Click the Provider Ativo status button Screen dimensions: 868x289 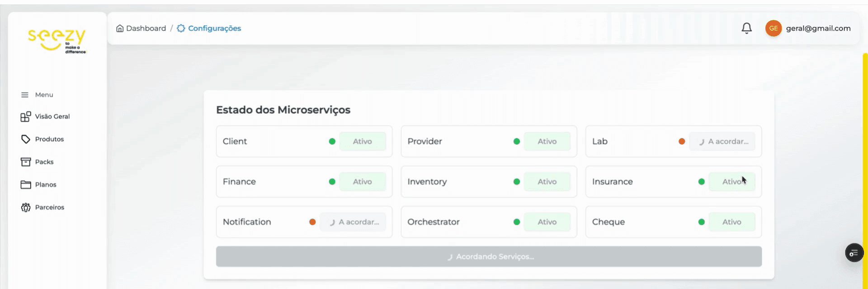click(x=547, y=141)
